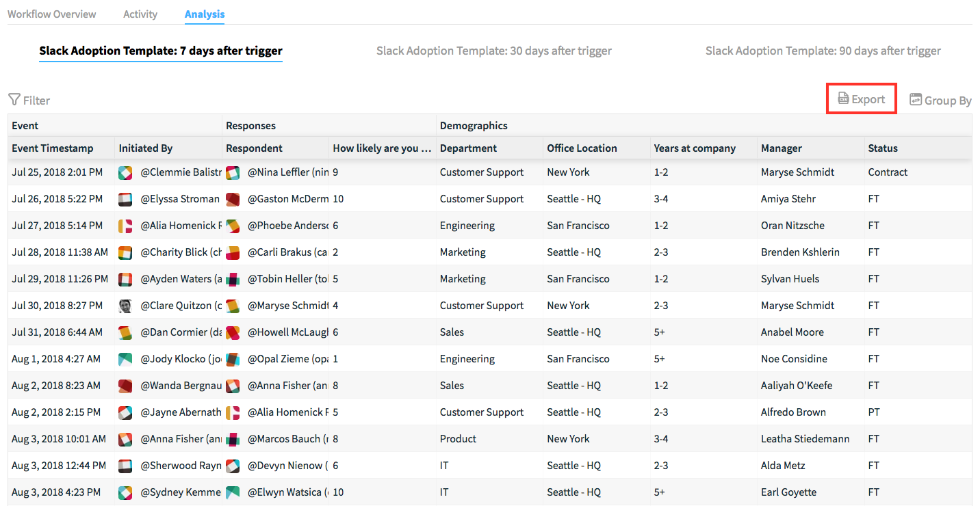
Task: Click the PT status cell
Action: pos(873,412)
